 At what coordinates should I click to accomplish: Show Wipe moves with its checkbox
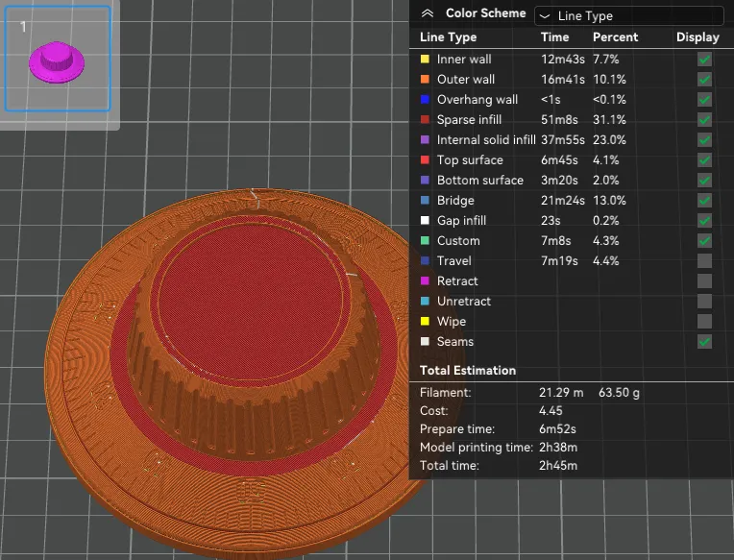coord(704,321)
